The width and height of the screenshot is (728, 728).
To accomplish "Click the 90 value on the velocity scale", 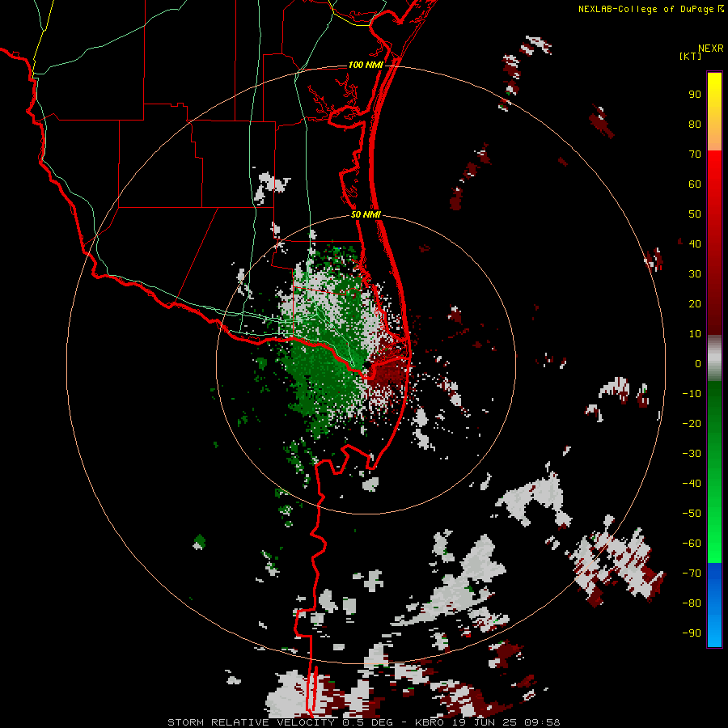I will pyautogui.click(x=695, y=95).
